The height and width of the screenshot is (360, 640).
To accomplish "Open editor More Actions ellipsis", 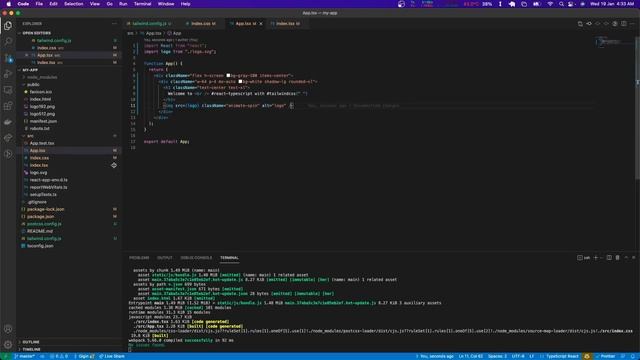I will click(632, 24).
